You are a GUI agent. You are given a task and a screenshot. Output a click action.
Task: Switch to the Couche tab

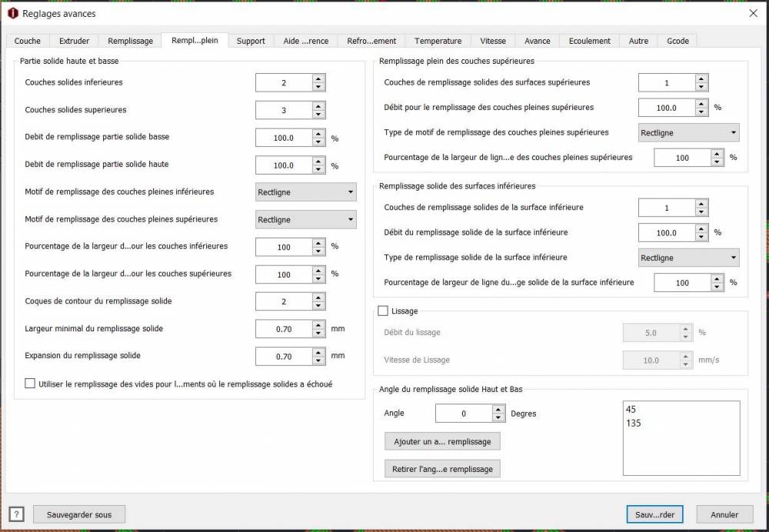coord(28,41)
